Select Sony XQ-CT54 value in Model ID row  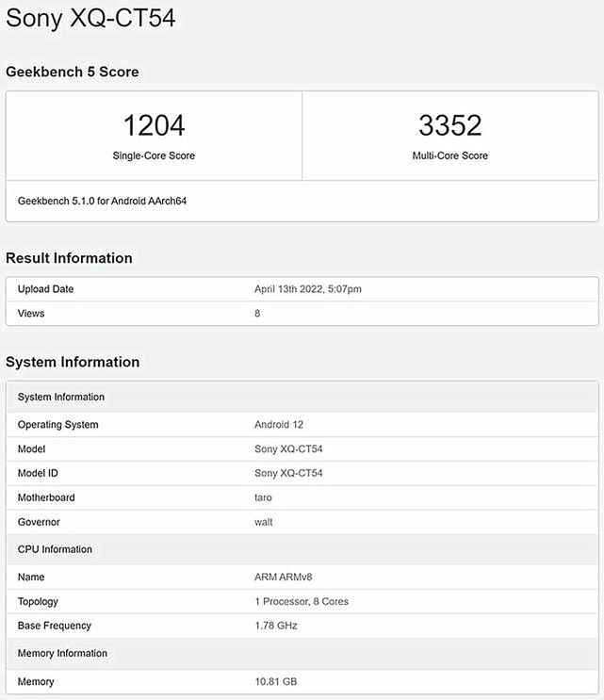coord(288,473)
